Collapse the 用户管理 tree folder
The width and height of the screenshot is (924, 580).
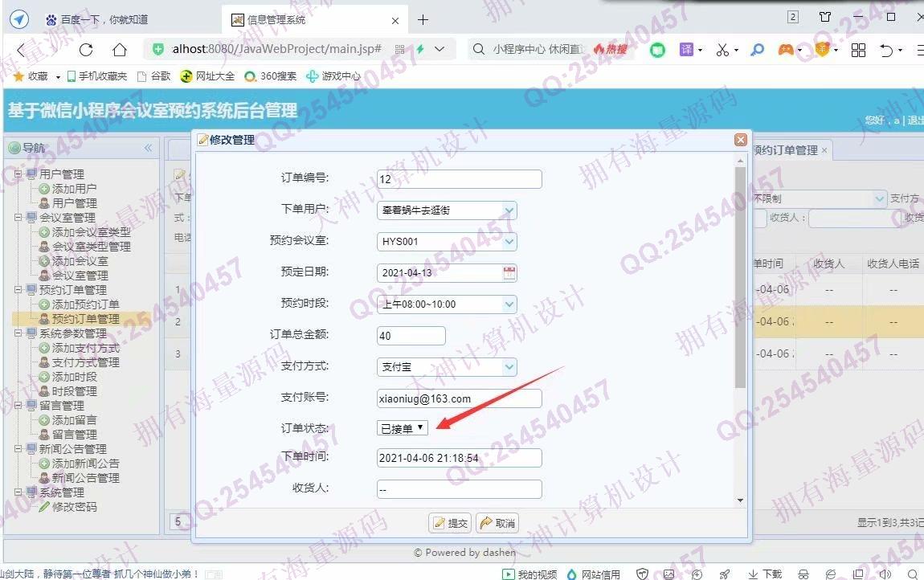18,174
